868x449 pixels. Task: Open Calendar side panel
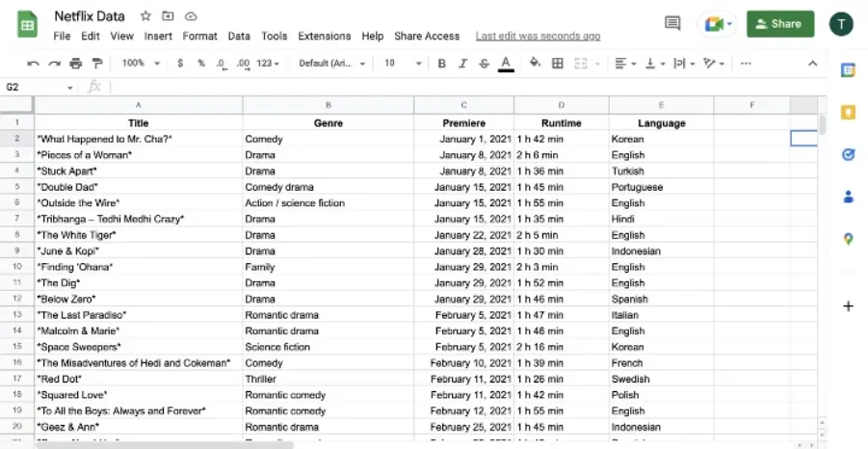pyautogui.click(x=848, y=69)
